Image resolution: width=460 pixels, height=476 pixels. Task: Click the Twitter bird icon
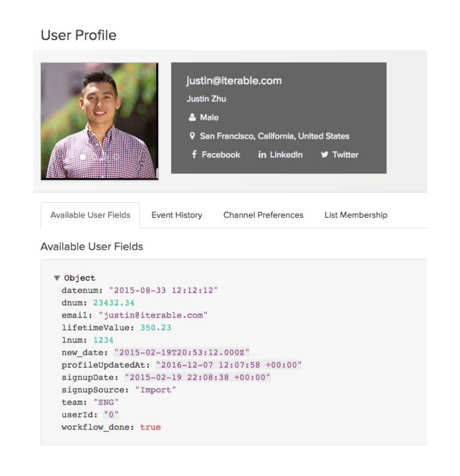[325, 154]
